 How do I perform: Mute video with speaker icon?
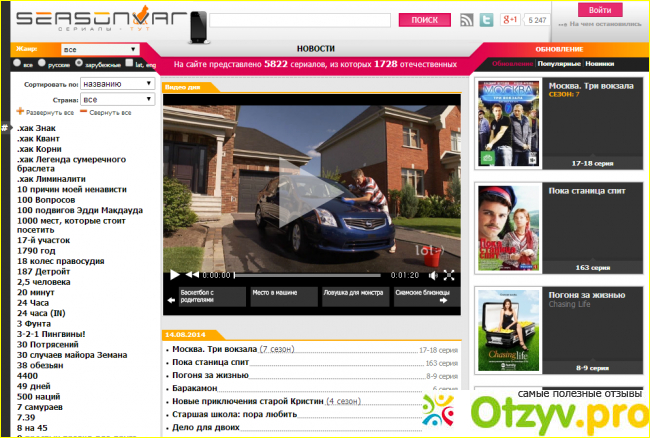(x=431, y=274)
